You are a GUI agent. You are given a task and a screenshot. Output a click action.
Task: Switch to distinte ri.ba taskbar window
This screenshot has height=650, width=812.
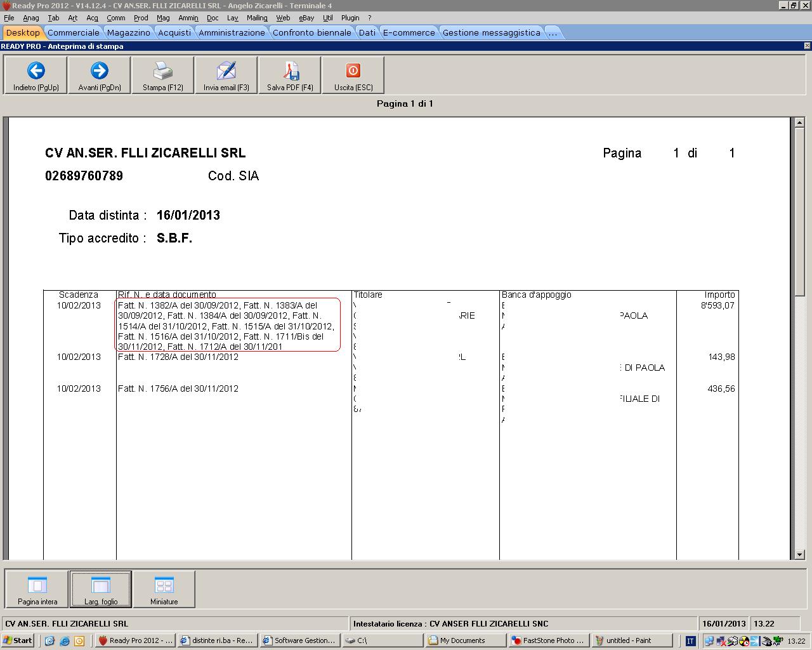tap(218, 640)
